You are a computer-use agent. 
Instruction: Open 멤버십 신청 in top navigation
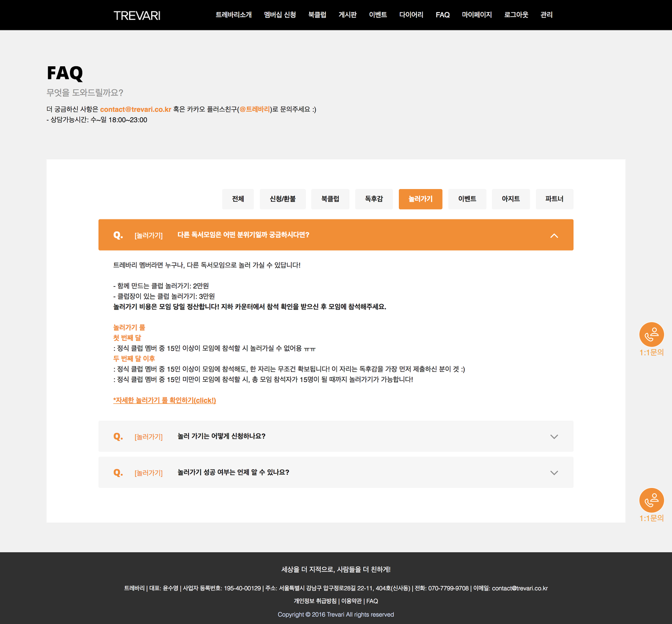pos(280,15)
